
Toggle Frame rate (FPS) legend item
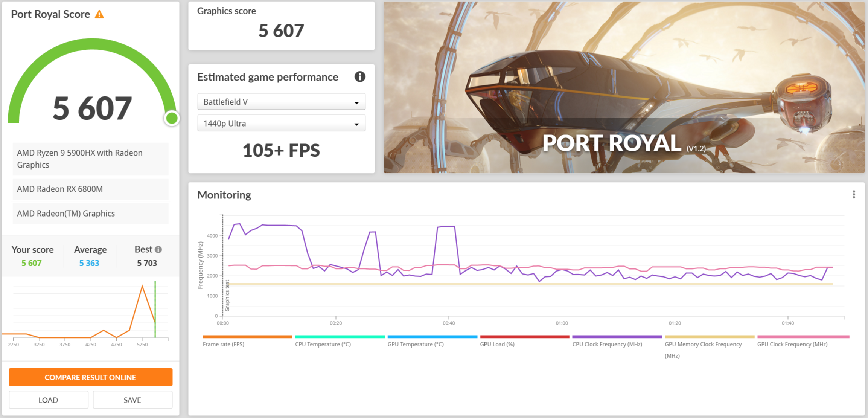224,344
